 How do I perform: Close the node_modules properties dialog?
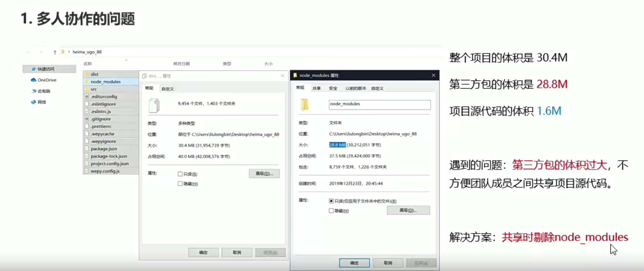[433, 75]
